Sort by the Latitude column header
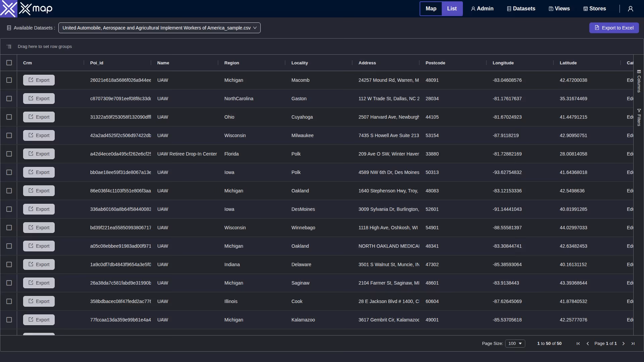 pyautogui.click(x=568, y=63)
